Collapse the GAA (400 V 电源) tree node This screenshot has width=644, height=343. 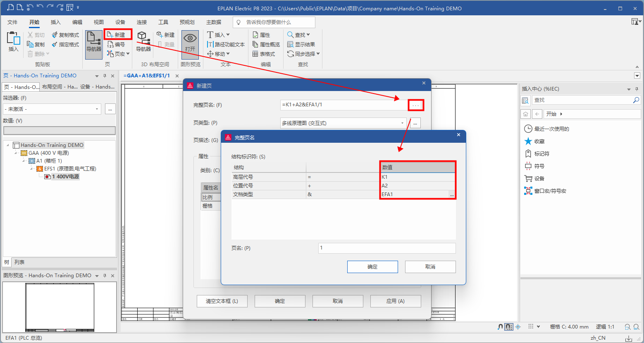[16, 153]
